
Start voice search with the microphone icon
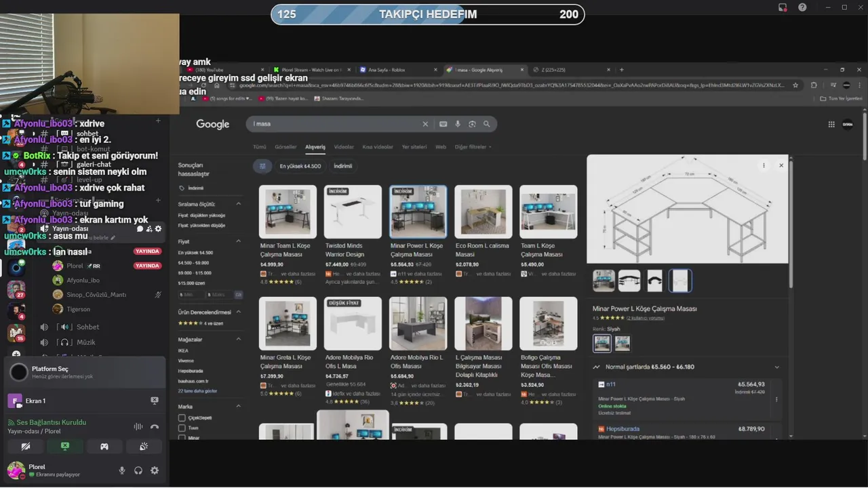[x=458, y=124]
